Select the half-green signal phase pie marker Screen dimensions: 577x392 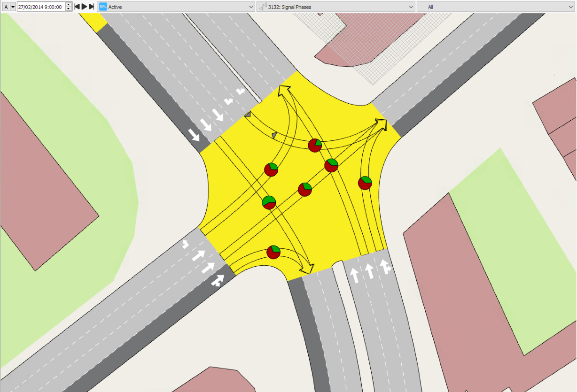[x=269, y=202]
